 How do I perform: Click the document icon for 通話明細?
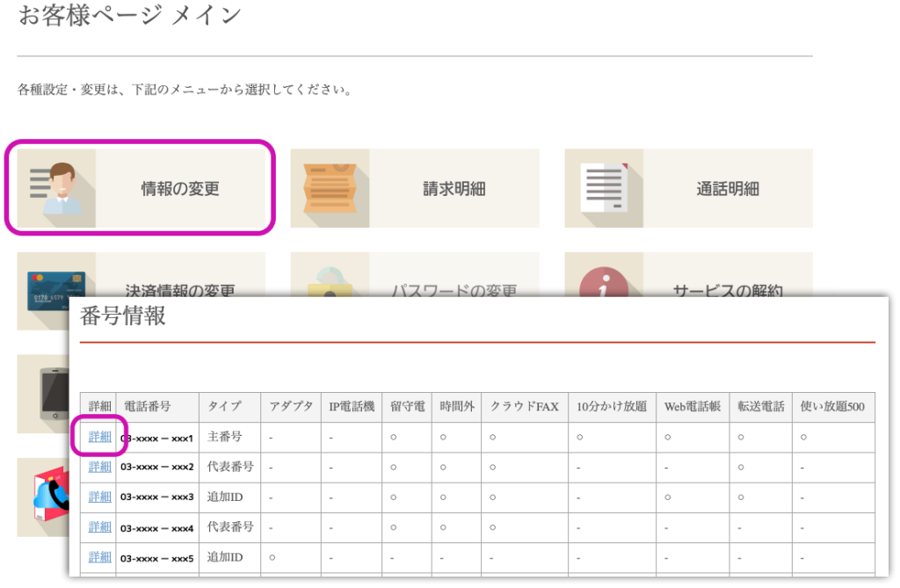(604, 188)
